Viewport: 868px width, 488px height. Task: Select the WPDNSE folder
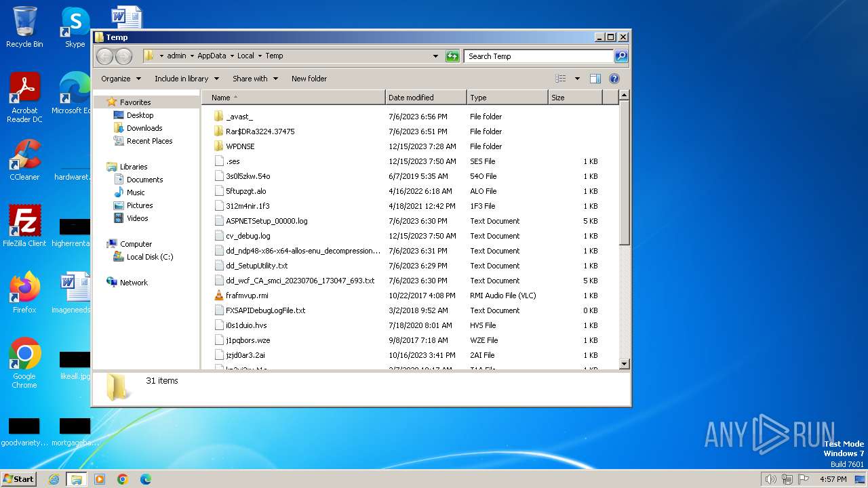pos(240,146)
